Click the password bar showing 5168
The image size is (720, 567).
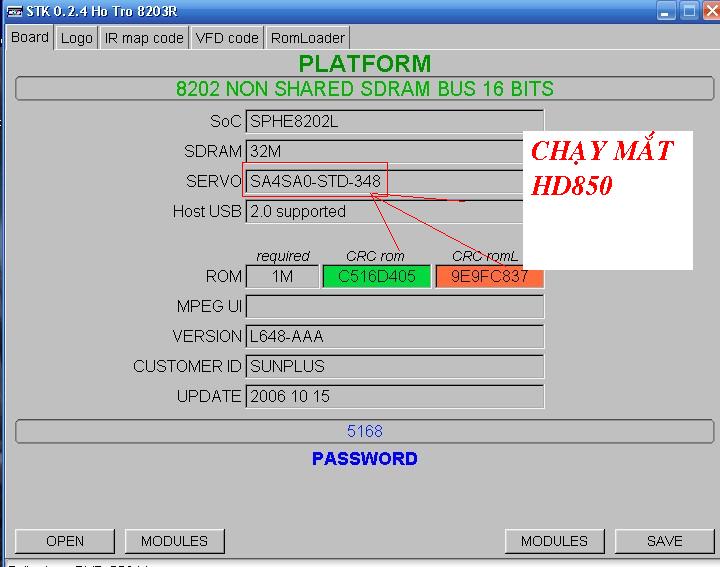point(365,431)
